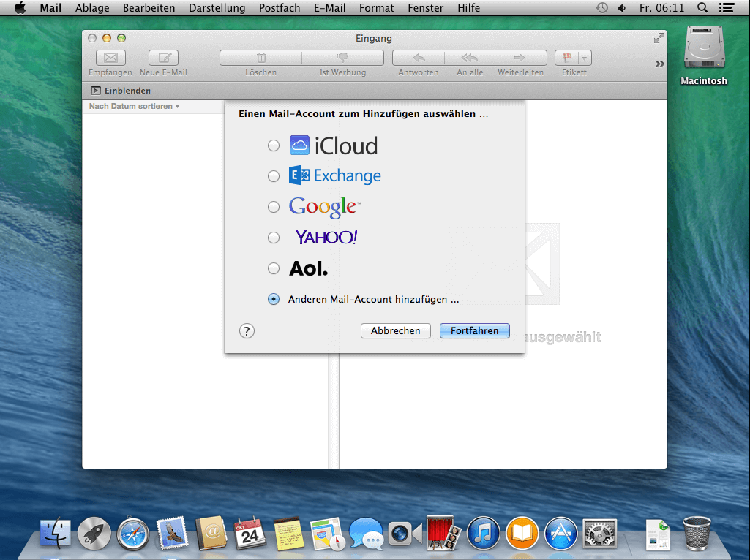Screen dimensions: 750x560
Task: Click the Exchange logo
Action: [335, 176]
